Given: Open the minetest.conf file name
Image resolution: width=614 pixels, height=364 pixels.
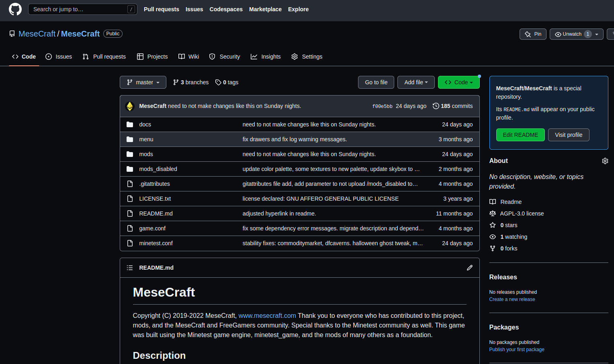Looking at the screenshot, I should pyautogui.click(x=156, y=243).
